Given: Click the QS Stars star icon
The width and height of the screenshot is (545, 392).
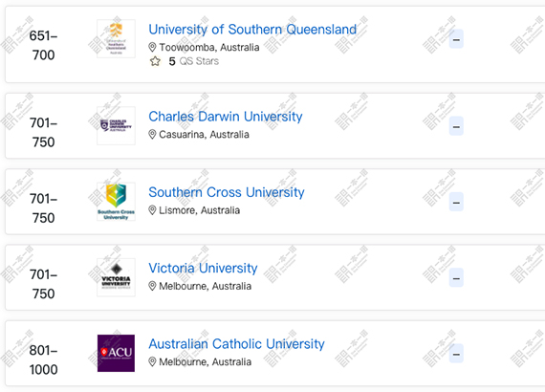Looking at the screenshot, I should pyautogui.click(x=155, y=61).
